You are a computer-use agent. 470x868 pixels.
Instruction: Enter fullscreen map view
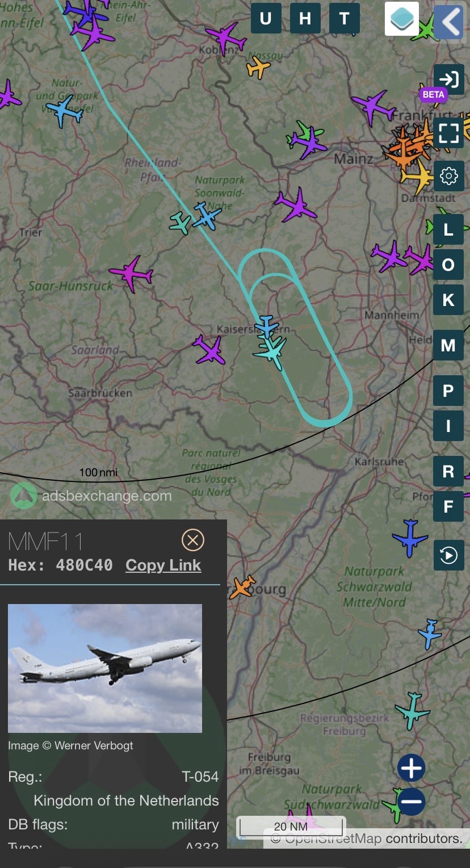[x=448, y=133]
